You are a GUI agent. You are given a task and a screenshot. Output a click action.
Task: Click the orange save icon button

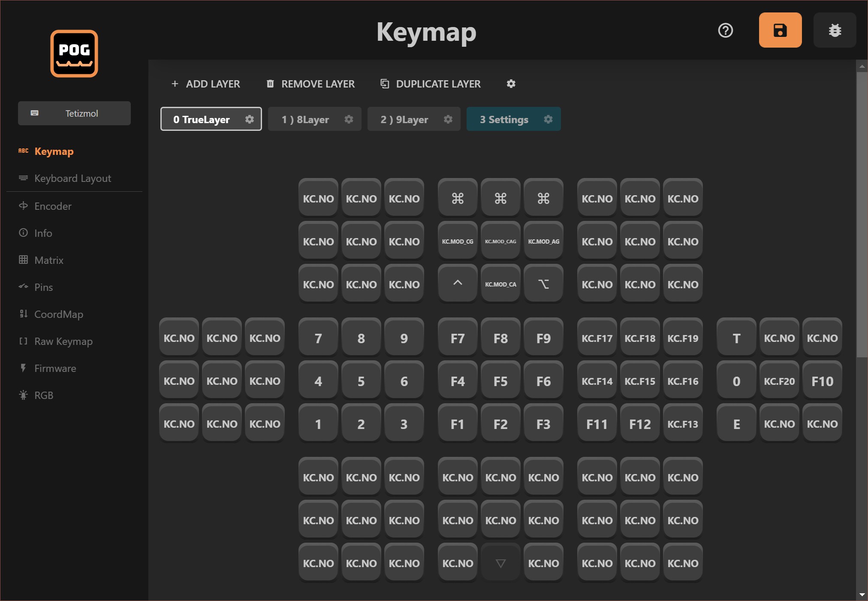click(780, 30)
